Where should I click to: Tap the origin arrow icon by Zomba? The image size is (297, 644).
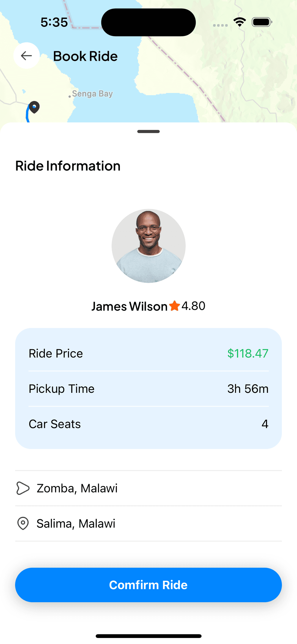[x=23, y=488]
